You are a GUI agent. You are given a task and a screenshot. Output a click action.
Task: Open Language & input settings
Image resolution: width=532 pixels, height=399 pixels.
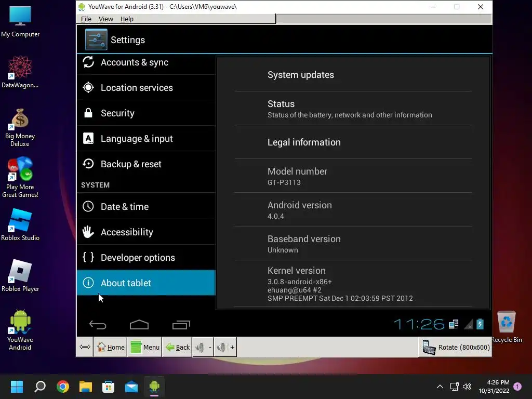click(x=146, y=138)
